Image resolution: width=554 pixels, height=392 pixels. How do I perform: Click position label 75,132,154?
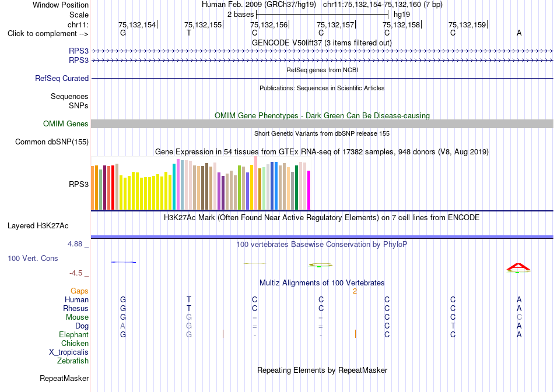[137, 24]
